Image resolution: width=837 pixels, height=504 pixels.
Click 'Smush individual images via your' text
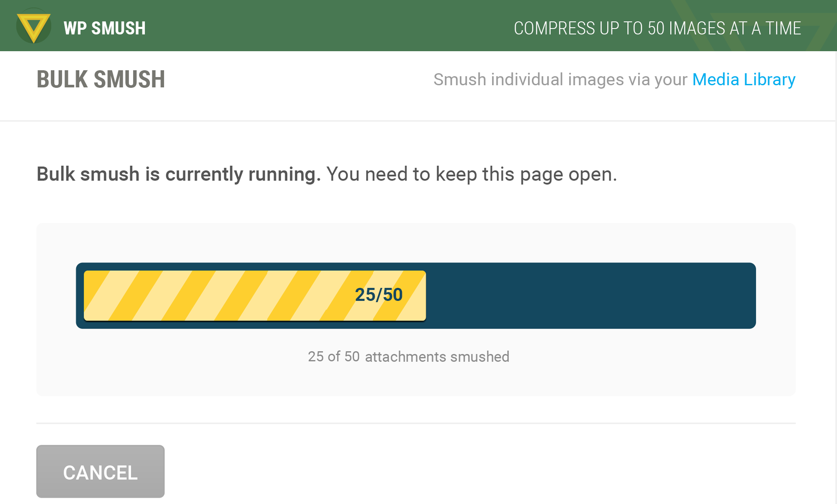coord(560,79)
